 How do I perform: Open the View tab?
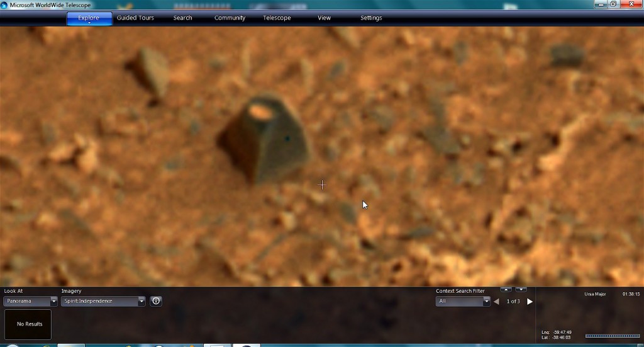[x=324, y=18]
